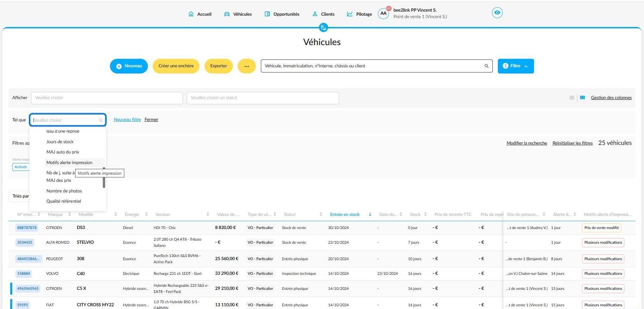Click the search magnifier icon in vehicle search
The height and width of the screenshot is (309, 644).
[486, 66]
